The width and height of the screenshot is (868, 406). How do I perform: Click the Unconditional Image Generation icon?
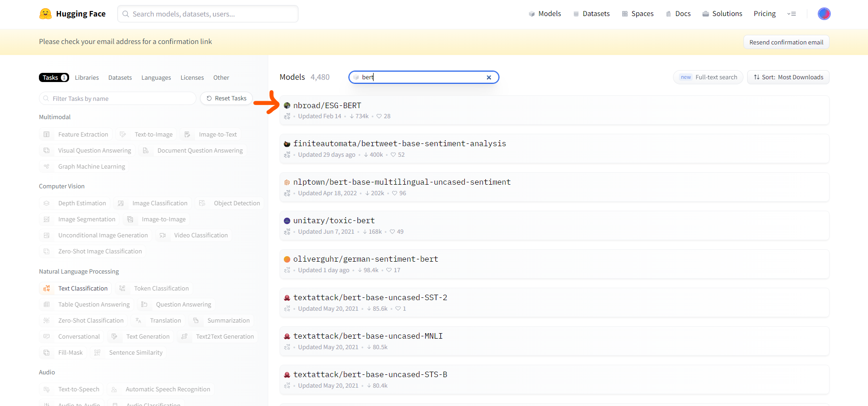pos(47,236)
